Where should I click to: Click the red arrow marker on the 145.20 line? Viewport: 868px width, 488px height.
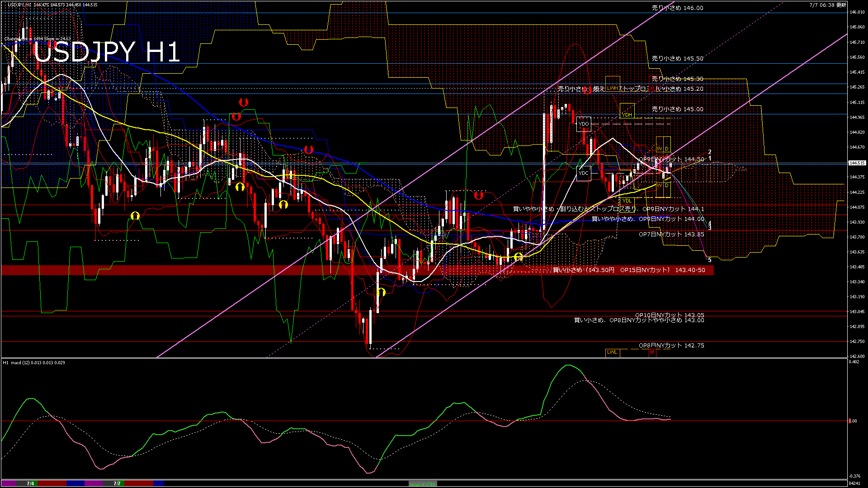pos(587,90)
